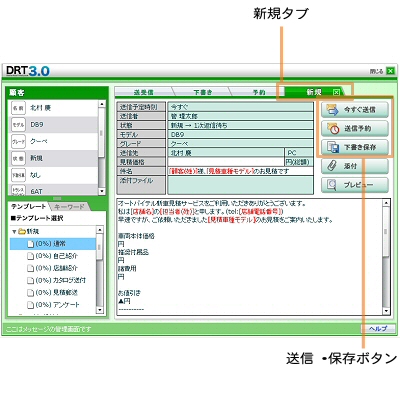Click the message body scroll up arrow
This screenshot has width=400, height=400.
386,203
